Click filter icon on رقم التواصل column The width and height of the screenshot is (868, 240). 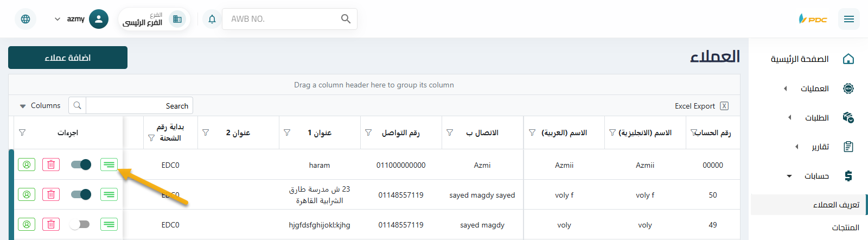[x=368, y=132]
